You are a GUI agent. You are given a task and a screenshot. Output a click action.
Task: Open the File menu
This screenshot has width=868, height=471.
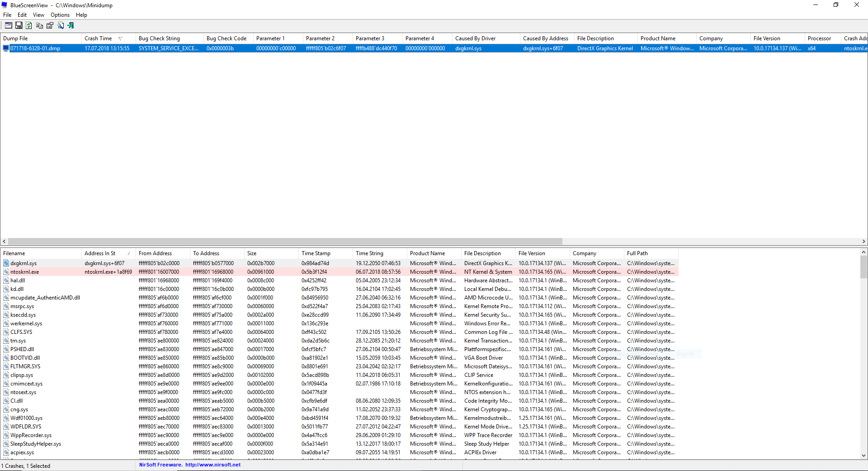click(x=7, y=15)
